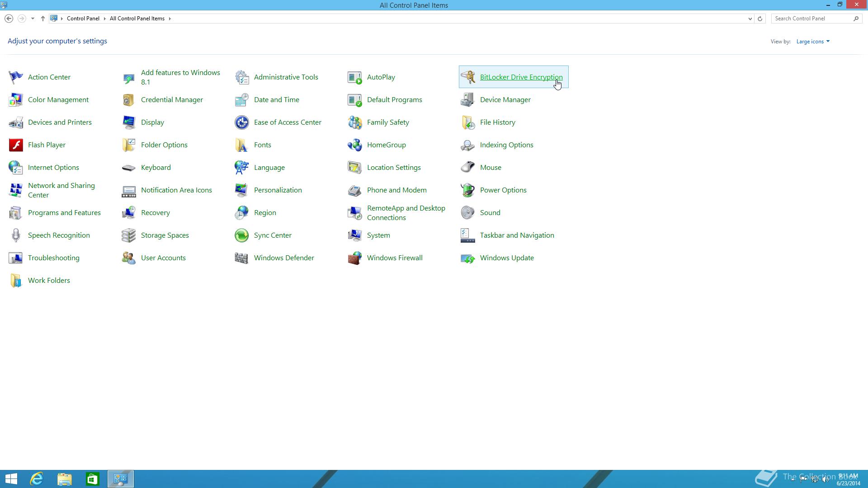Click the Language icon
868x488 pixels.
coord(242,168)
